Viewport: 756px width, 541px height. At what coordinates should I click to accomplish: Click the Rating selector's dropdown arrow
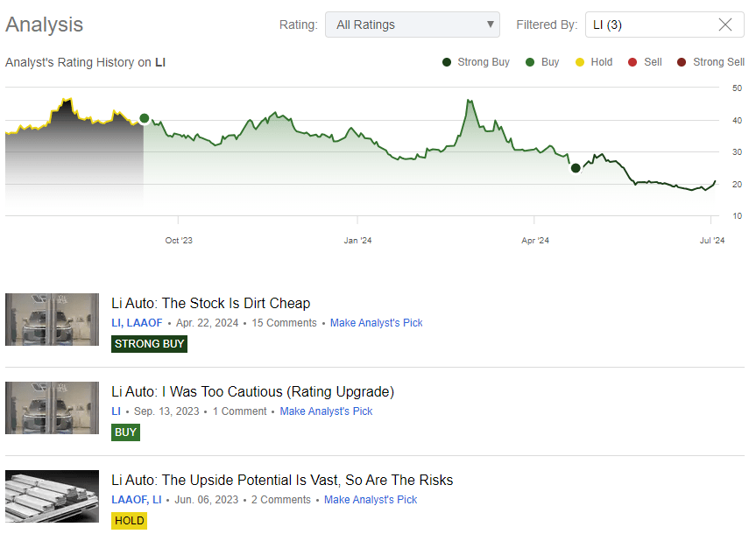[x=487, y=25]
